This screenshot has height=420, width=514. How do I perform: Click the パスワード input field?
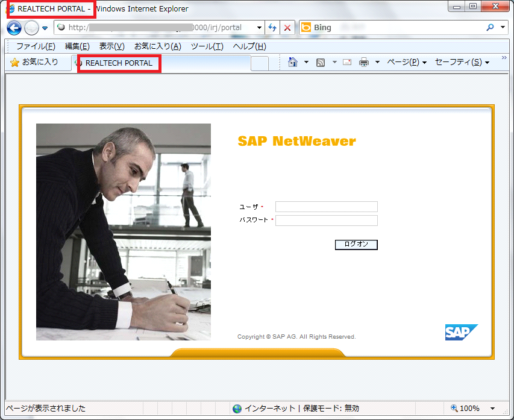pos(327,221)
